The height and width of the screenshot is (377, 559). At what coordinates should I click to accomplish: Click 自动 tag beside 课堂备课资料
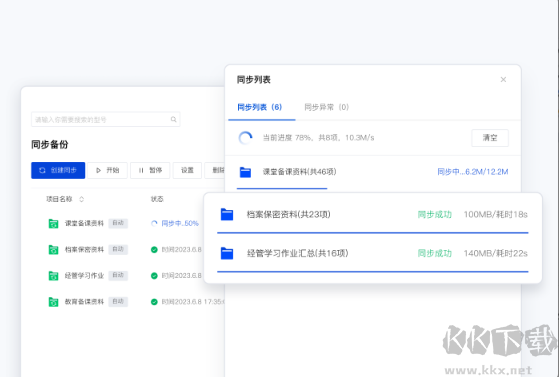click(118, 223)
